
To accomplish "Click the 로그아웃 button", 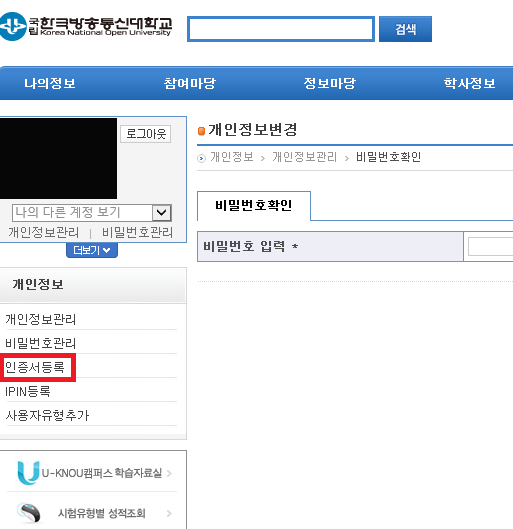I will pos(146,134).
